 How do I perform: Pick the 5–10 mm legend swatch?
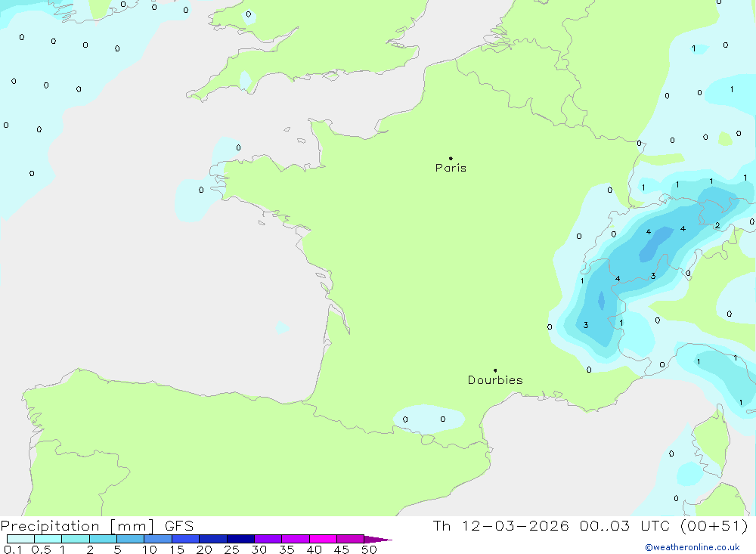pos(131,539)
